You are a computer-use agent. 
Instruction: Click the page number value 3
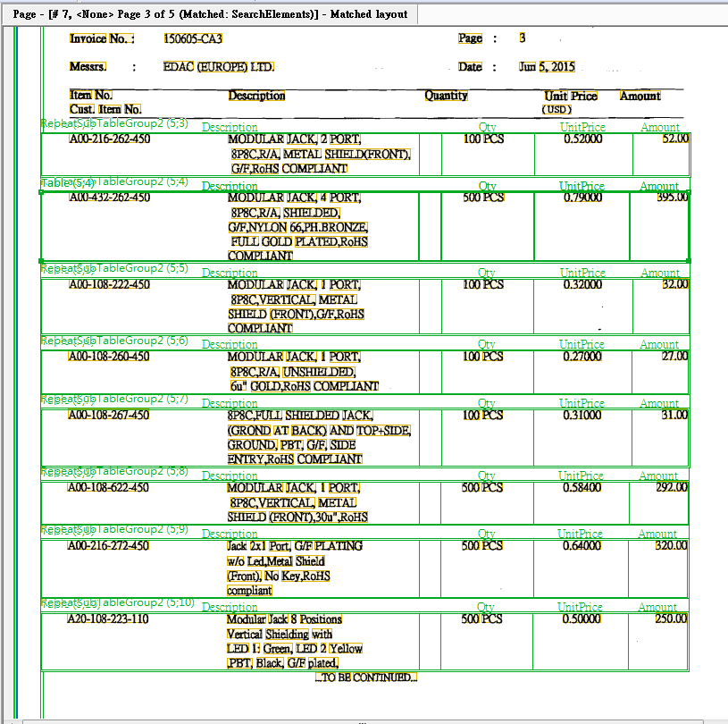pyautogui.click(x=523, y=38)
